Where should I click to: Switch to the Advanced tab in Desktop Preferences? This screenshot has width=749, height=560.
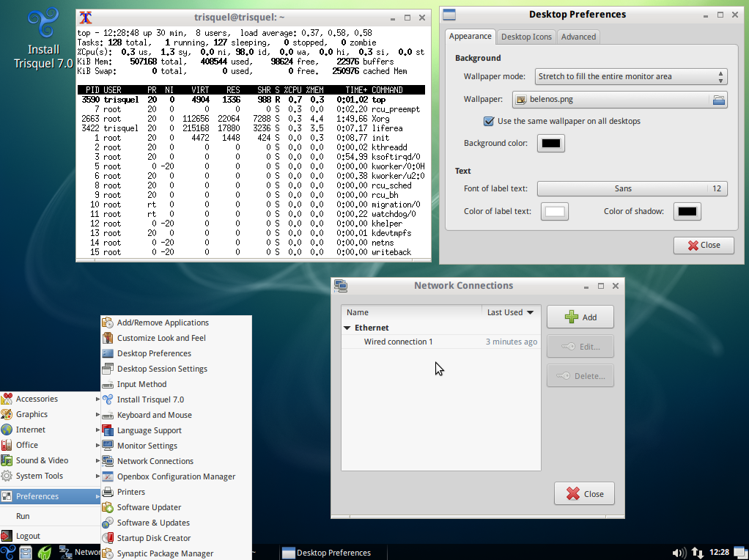(x=578, y=36)
